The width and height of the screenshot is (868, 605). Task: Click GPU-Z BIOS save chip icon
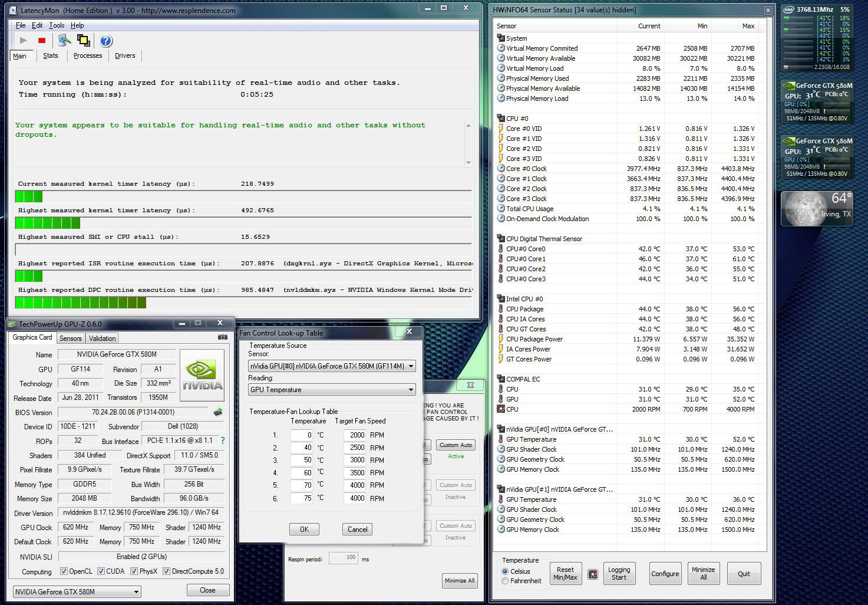tap(218, 412)
